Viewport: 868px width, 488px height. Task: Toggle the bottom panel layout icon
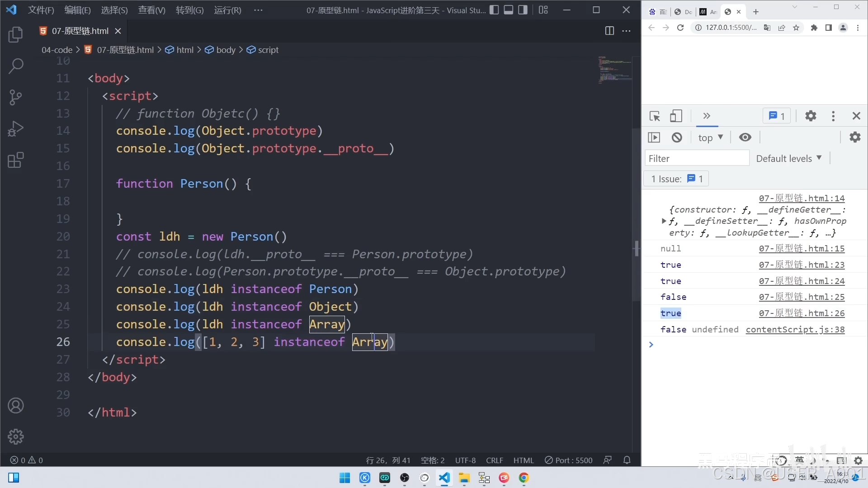509,10
